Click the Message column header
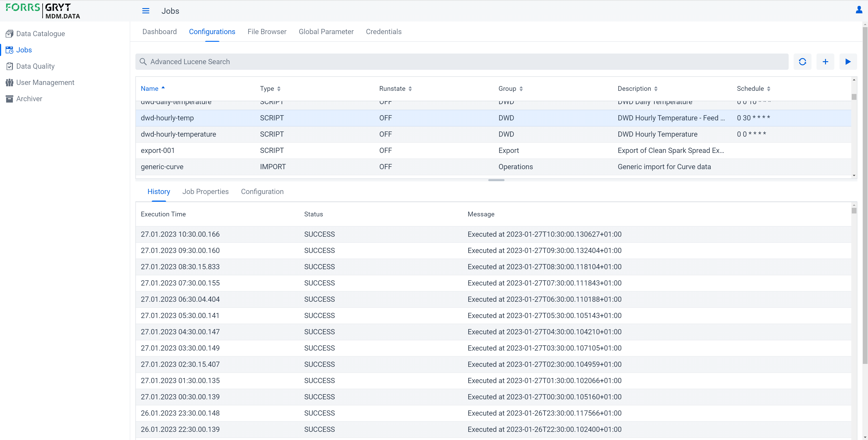Viewport: 868px width, 440px height. click(481, 214)
